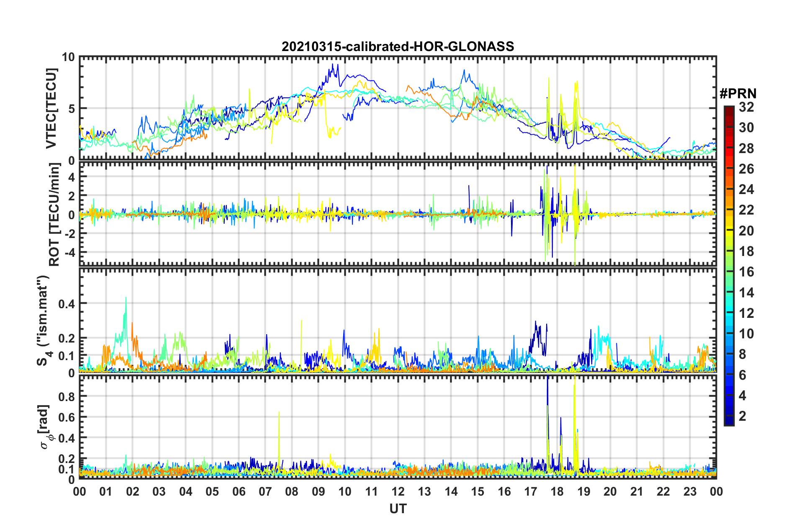
Task: Click the "20" PRN colorbar tick label
Action: (x=746, y=230)
